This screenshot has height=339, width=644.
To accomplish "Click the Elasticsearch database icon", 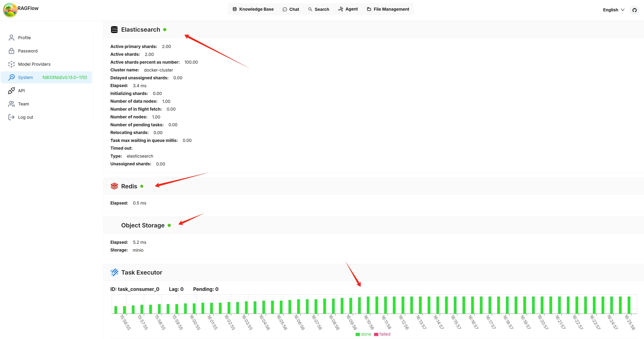I will coord(114,30).
